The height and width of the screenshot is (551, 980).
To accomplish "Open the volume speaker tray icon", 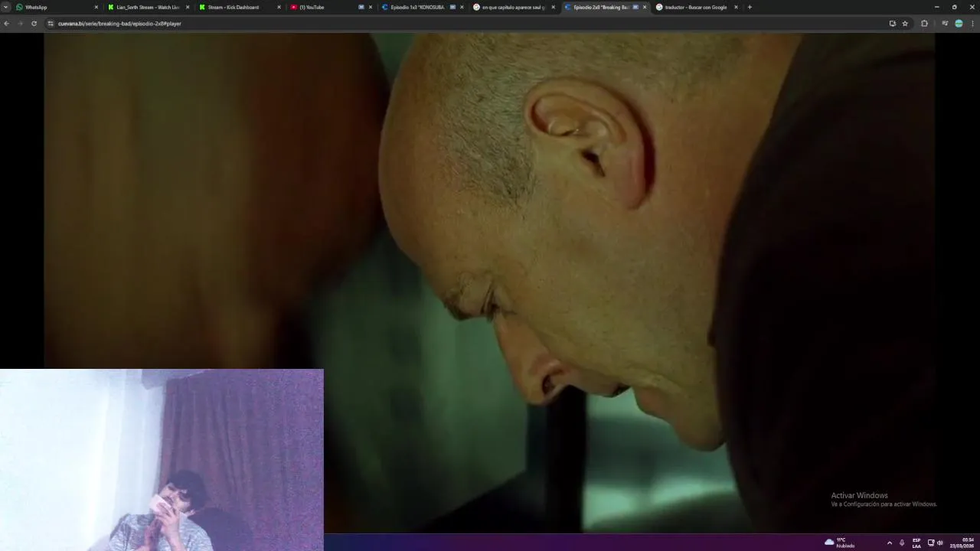I will click(x=940, y=543).
